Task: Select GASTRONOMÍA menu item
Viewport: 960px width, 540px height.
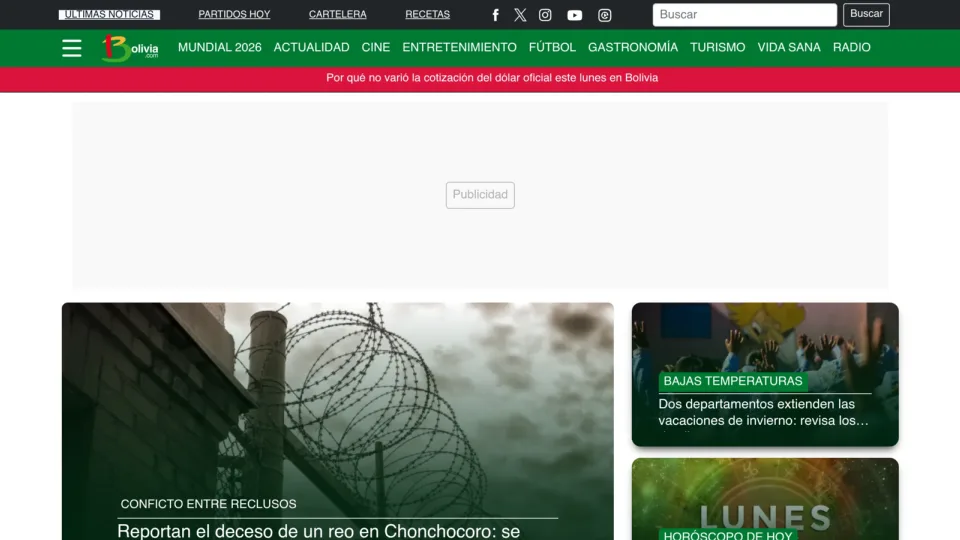Action: (x=633, y=47)
